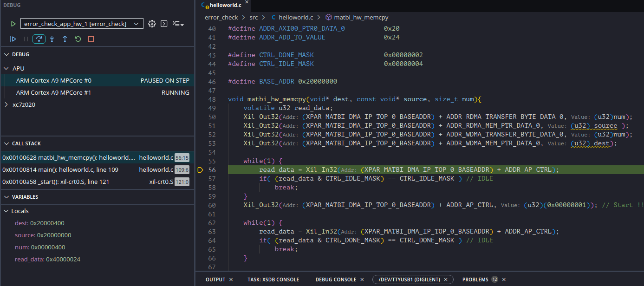Restart the debug session
The height and width of the screenshot is (286, 644).
(78, 39)
